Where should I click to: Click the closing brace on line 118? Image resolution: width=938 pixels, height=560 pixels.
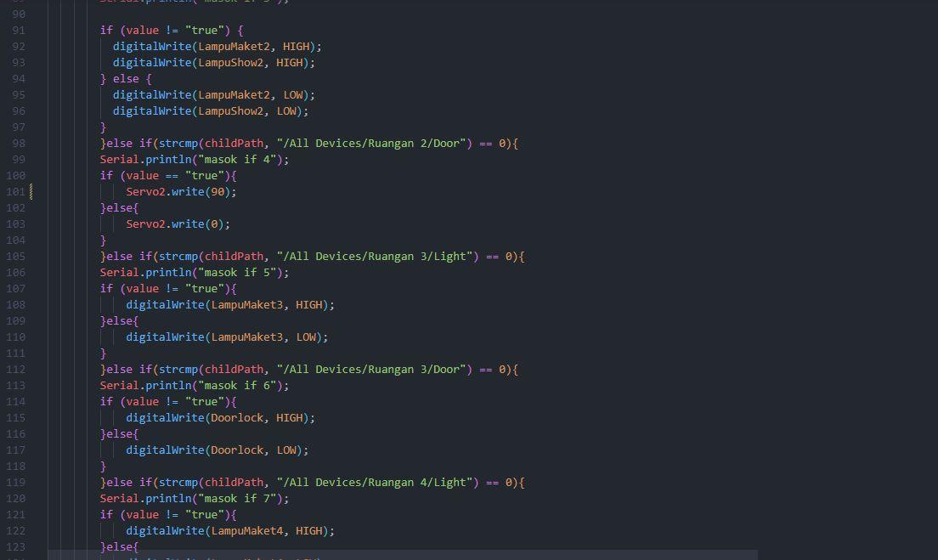103,466
